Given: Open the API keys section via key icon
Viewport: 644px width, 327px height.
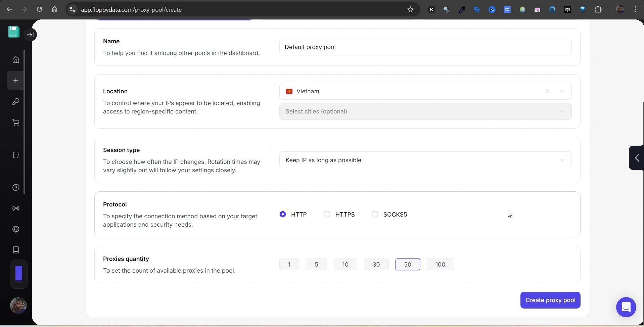Looking at the screenshot, I should (x=15, y=101).
